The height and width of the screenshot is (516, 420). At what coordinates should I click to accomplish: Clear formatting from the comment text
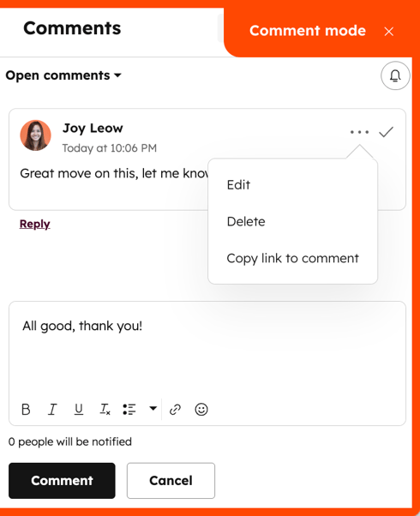[105, 410]
